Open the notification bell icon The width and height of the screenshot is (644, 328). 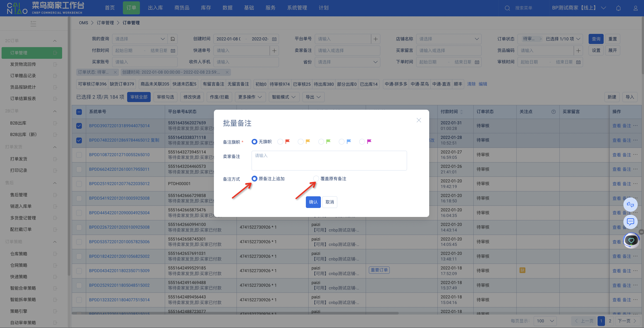point(618,8)
